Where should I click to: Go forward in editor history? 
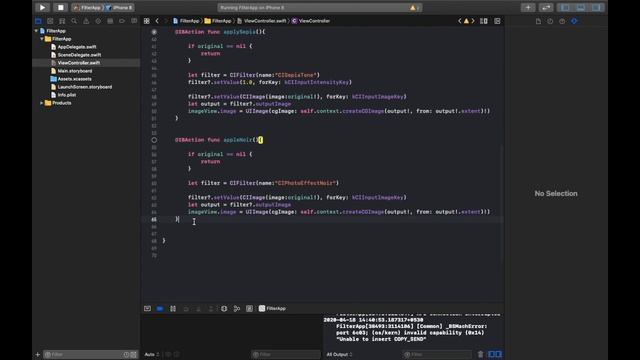pyautogui.click(x=166, y=21)
